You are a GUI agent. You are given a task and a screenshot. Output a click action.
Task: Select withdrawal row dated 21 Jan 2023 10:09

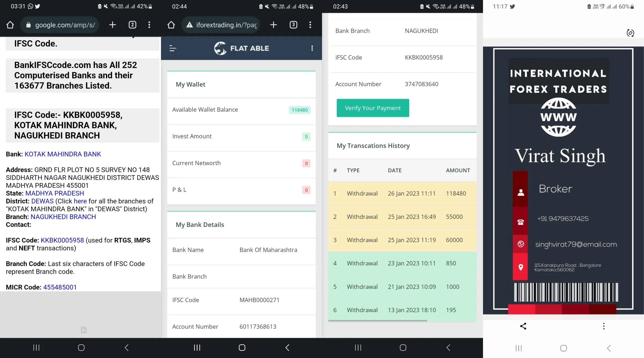click(402, 287)
